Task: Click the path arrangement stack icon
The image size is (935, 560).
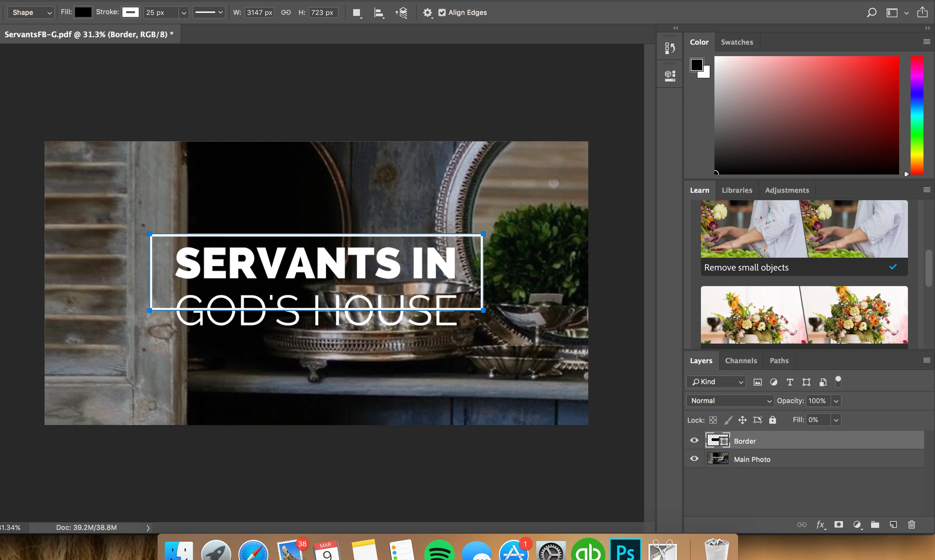Action: click(x=402, y=13)
